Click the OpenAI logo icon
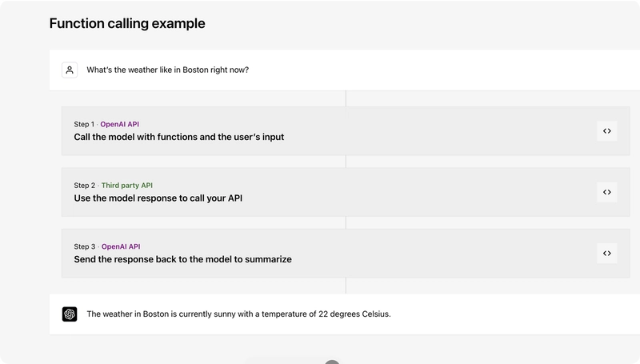This screenshot has width=640, height=364. coord(70,314)
